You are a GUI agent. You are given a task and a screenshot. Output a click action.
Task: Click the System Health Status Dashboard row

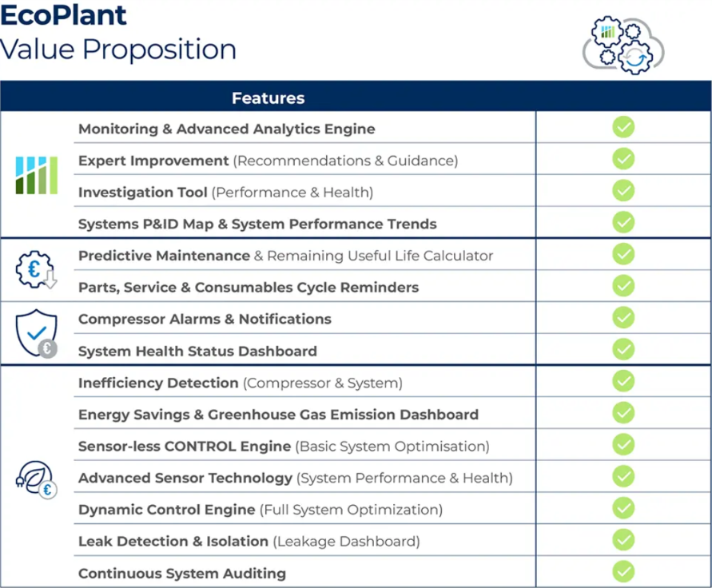(x=197, y=351)
